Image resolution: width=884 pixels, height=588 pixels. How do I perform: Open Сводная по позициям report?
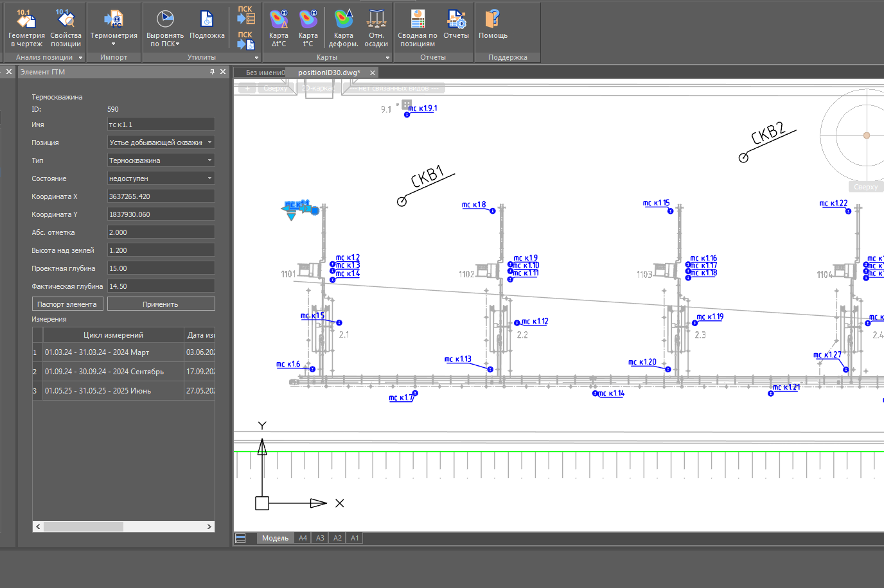418,28
